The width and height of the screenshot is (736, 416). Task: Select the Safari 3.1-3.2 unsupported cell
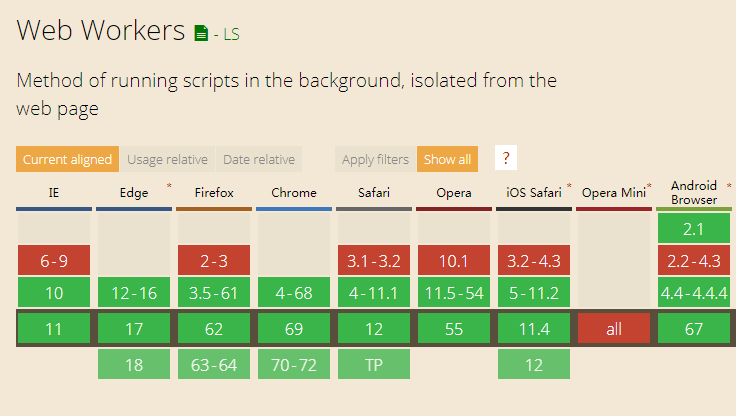(374, 260)
